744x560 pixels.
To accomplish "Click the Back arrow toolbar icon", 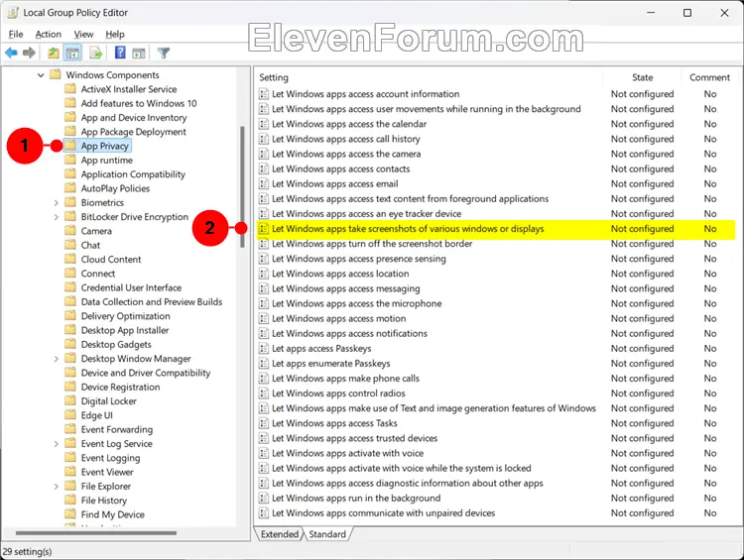I will pyautogui.click(x=11, y=54).
